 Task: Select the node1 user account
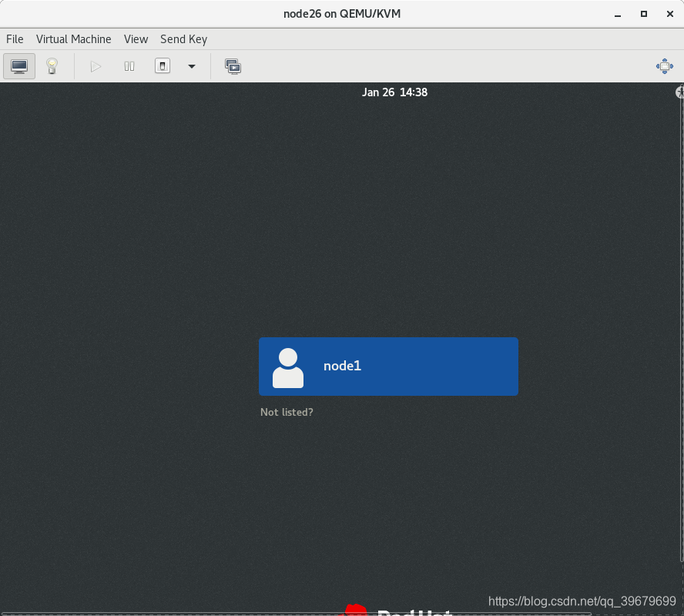point(388,367)
